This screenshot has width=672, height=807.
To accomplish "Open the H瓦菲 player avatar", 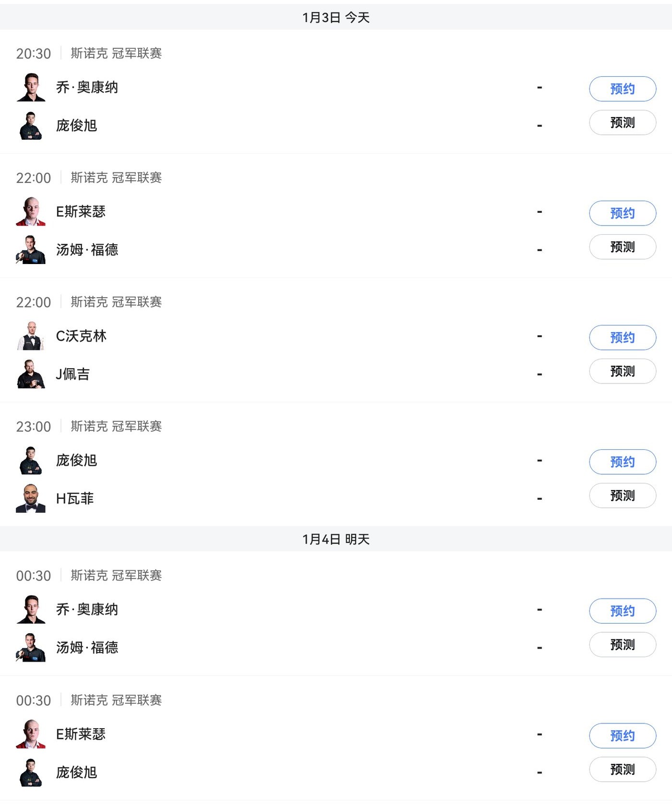I will click(x=31, y=498).
